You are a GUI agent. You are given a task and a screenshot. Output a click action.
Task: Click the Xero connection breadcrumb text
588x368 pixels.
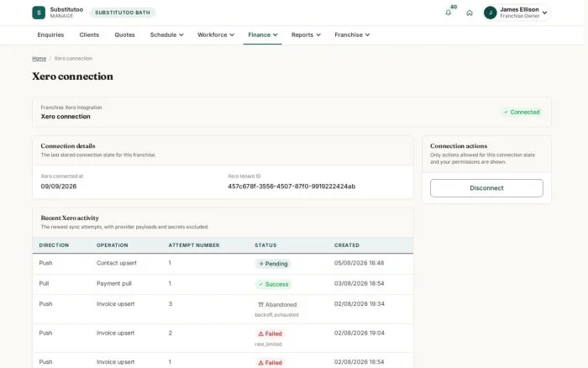[73, 59]
